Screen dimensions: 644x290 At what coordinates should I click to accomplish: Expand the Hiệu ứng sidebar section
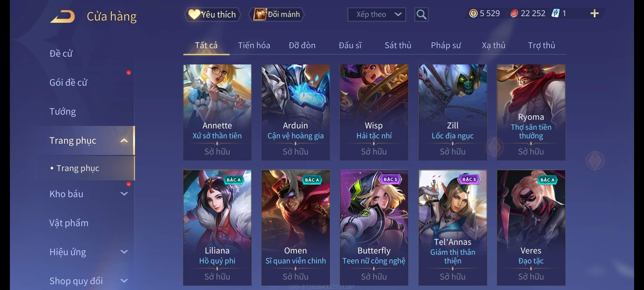pos(124,252)
